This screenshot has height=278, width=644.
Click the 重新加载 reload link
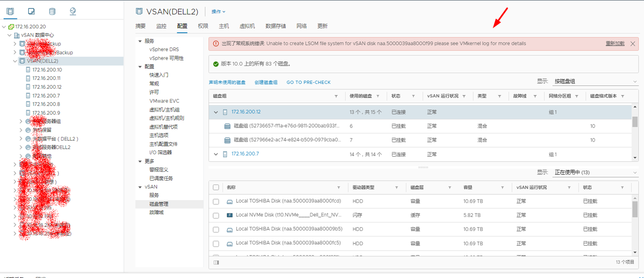(615, 44)
